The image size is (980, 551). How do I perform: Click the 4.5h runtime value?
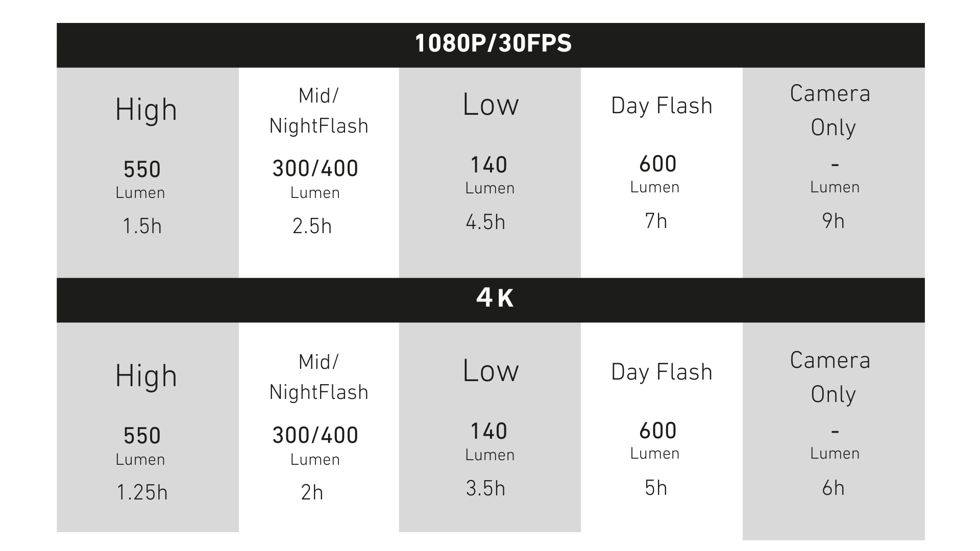click(485, 222)
